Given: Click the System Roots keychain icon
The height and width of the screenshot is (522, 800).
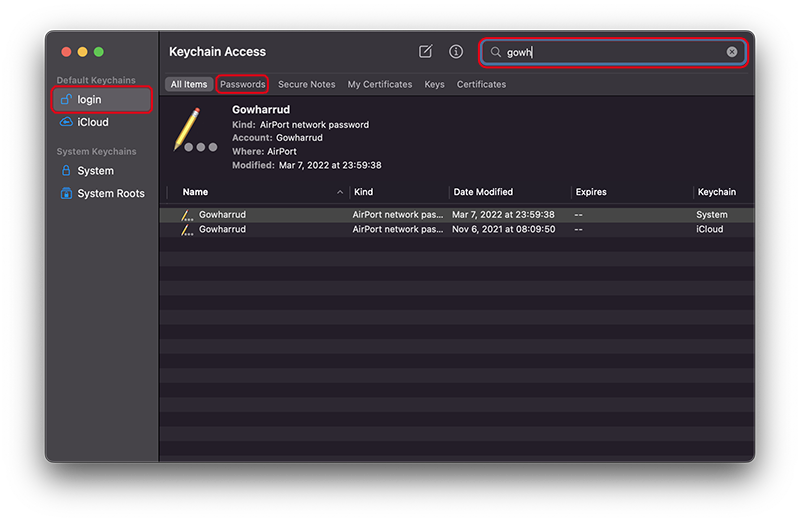Looking at the screenshot, I should (66, 193).
